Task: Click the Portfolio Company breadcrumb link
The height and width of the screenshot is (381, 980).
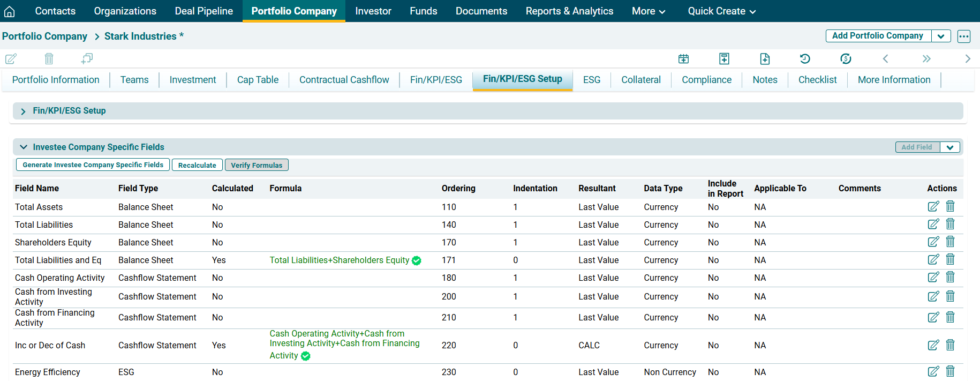Action: tap(44, 36)
